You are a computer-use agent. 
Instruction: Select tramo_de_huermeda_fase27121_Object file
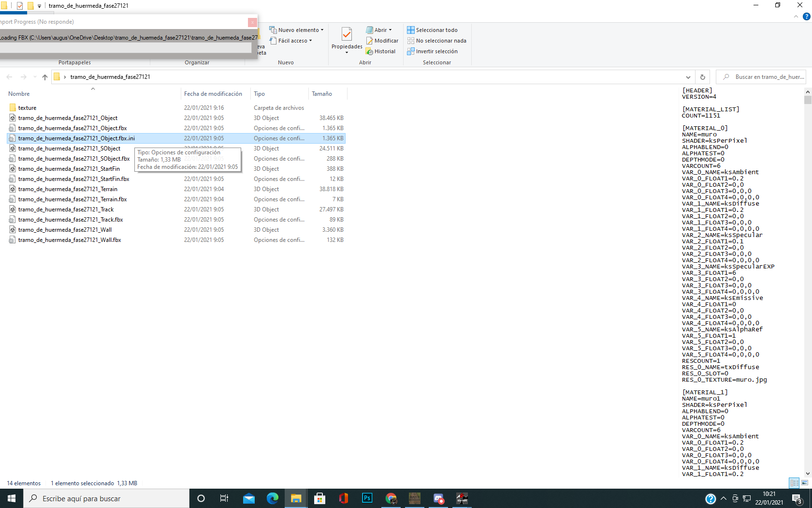click(176, 118)
